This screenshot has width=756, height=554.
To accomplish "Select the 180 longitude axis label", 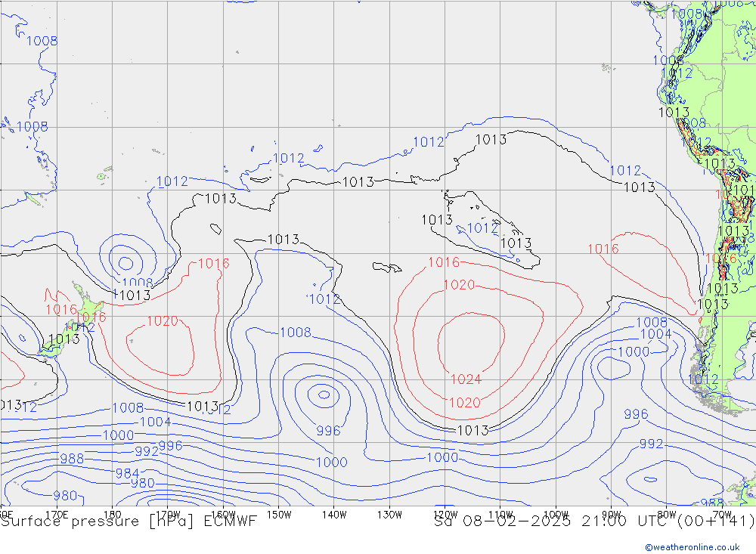I will 113,515.
